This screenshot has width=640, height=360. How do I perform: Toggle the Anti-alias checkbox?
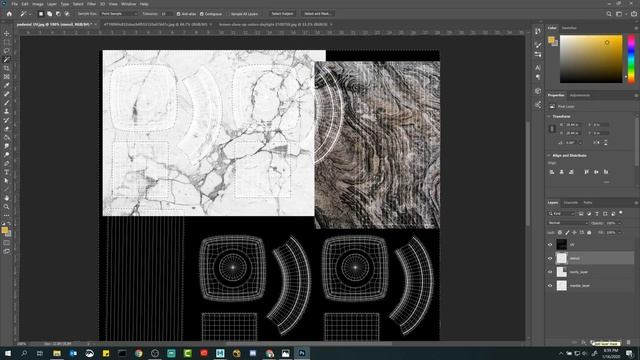coord(178,14)
